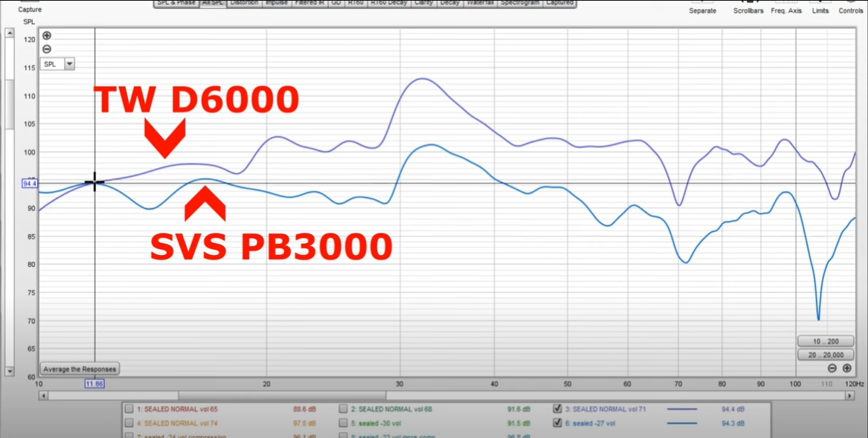Open the Clarity tab
The height and width of the screenshot is (438, 868).
click(x=424, y=3)
